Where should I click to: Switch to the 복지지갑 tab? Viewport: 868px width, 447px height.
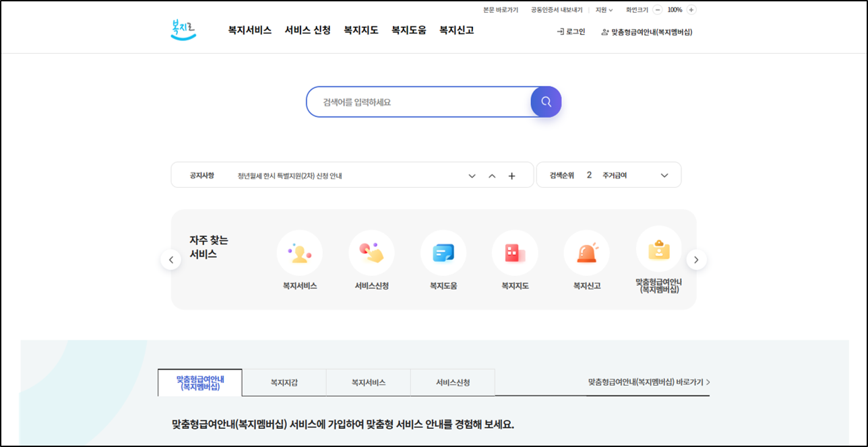[284, 382]
